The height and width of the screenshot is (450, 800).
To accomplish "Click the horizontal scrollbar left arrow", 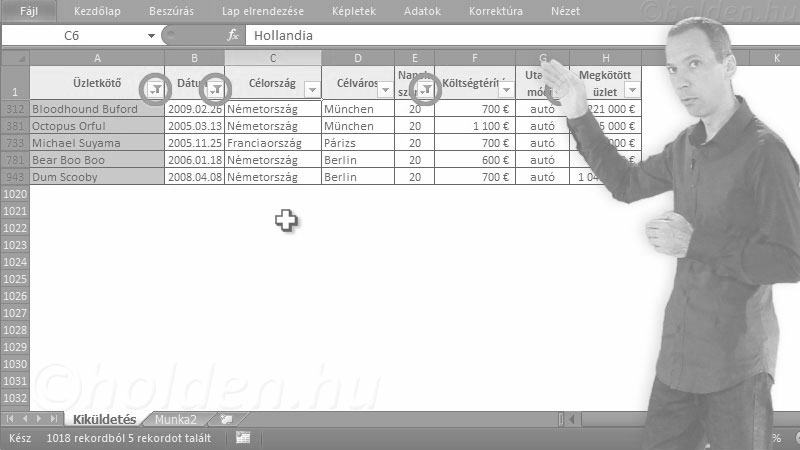I will (572, 419).
